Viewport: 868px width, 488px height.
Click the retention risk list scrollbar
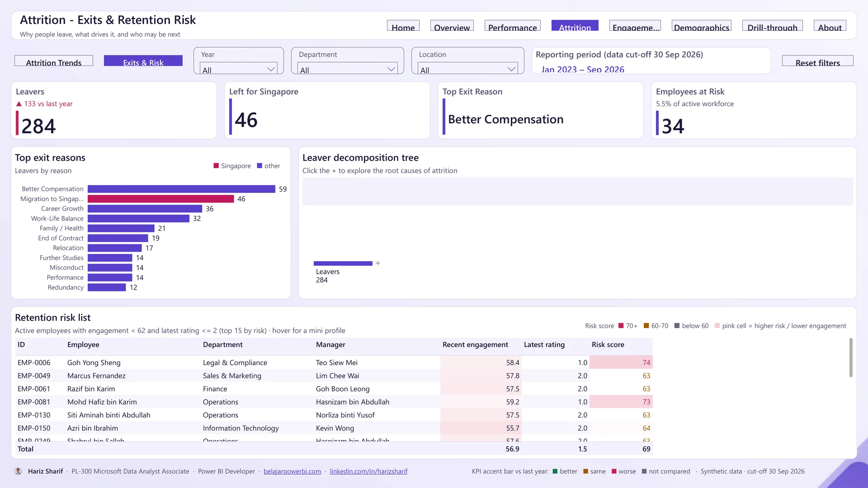pos(851,357)
